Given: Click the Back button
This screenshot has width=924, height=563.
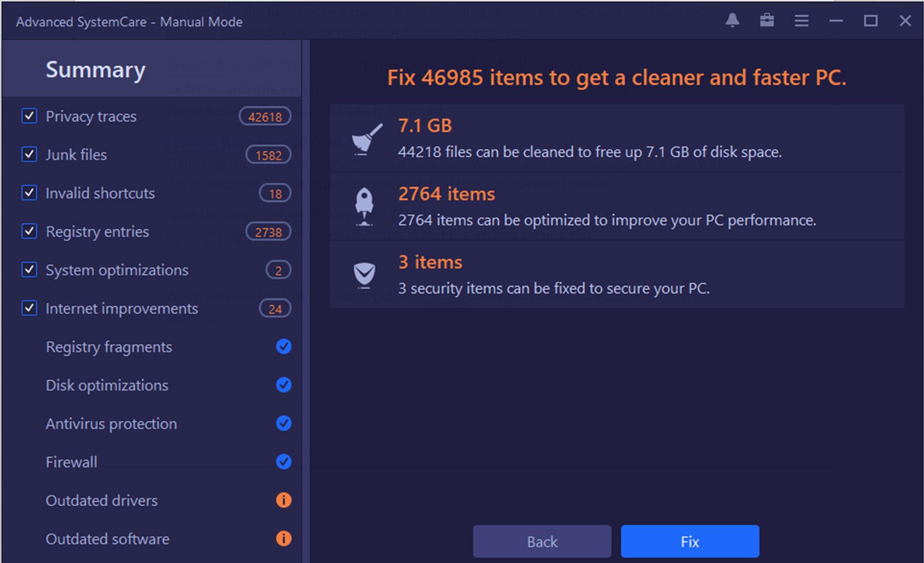Looking at the screenshot, I should click(542, 541).
